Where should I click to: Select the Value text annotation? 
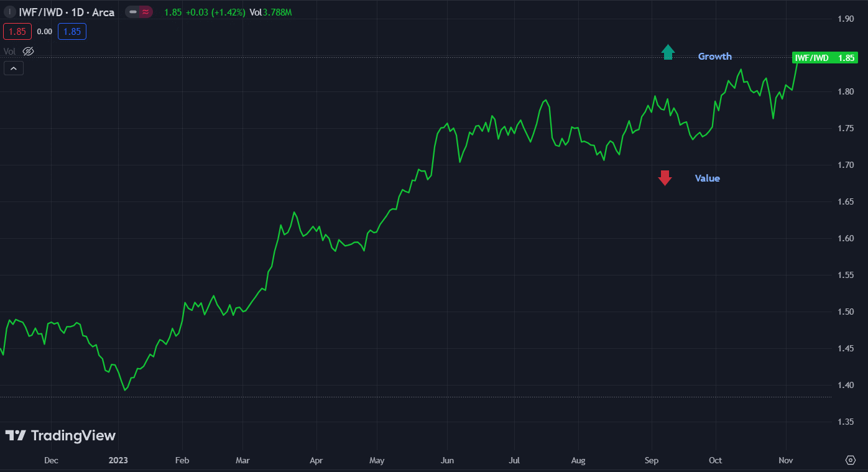(x=708, y=178)
